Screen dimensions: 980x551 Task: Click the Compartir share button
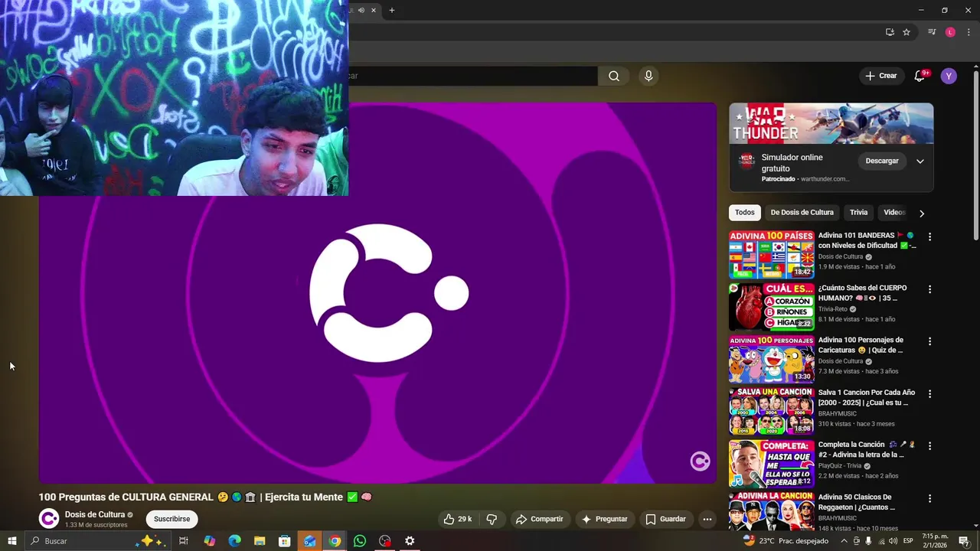click(539, 519)
